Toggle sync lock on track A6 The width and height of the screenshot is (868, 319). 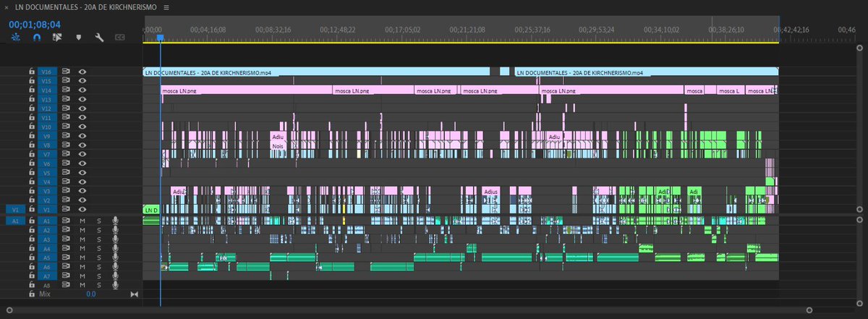pyautogui.click(x=66, y=267)
